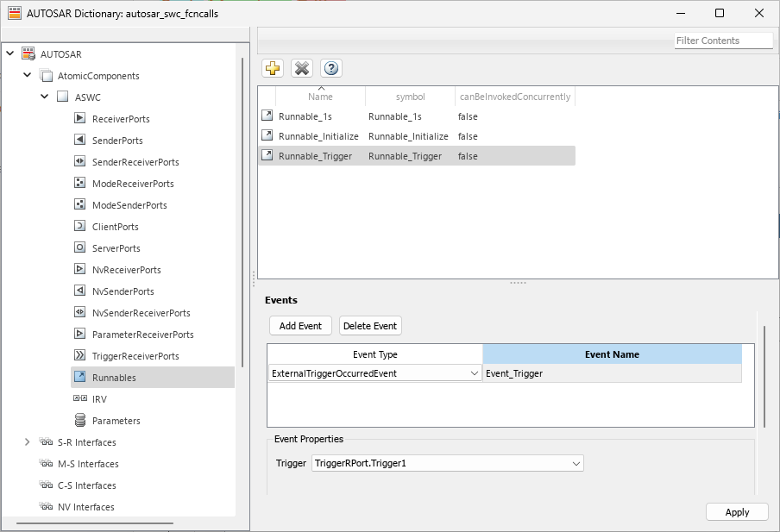
Task: Select the SenderPorts tree item
Action: tap(117, 141)
